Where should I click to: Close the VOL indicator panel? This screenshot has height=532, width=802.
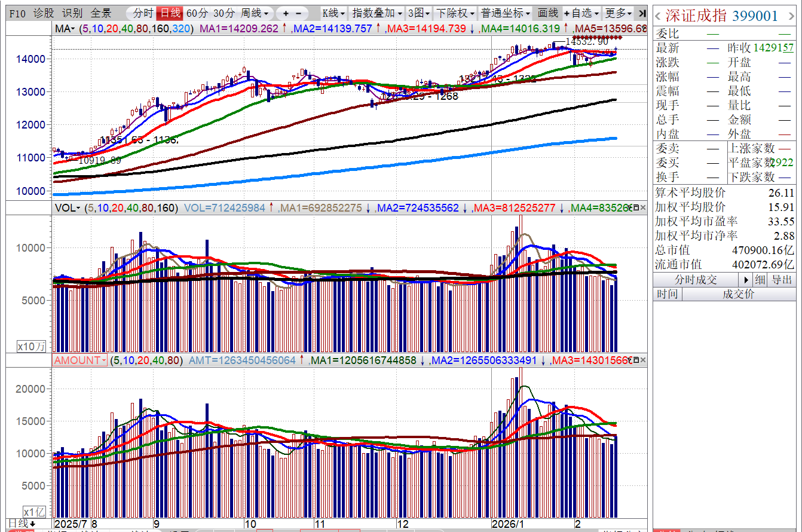[x=643, y=208]
